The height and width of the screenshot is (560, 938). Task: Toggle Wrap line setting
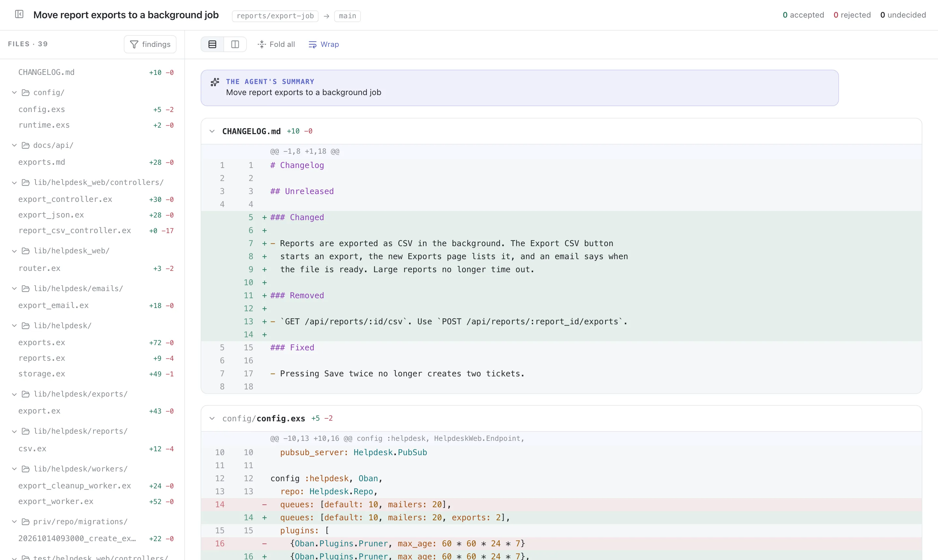[x=324, y=45]
